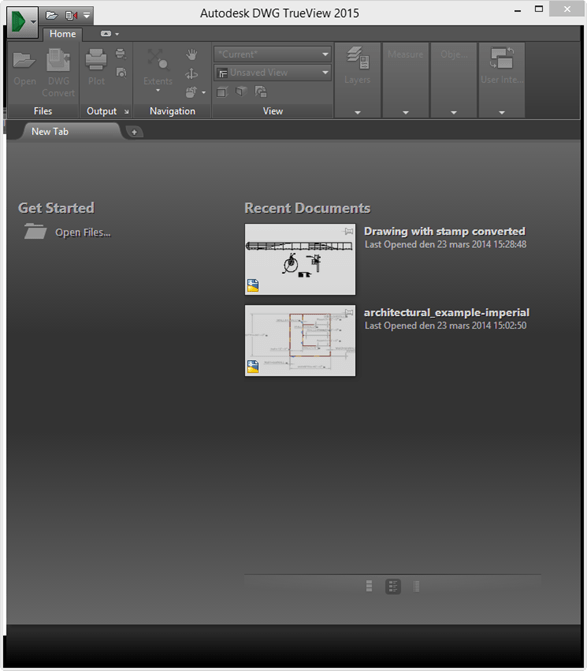
Task: Click the User Interface icon
Action: click(x=501, y=59)
